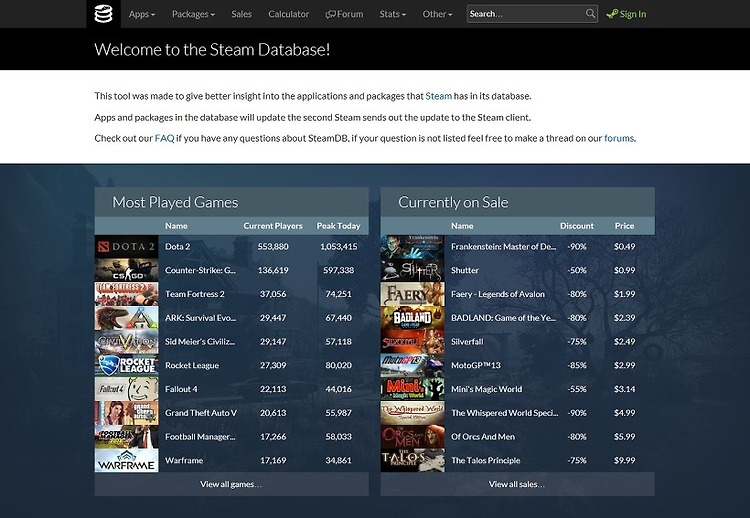
Task: Expand the Apps dropdown menu
Action: point(142,14)
